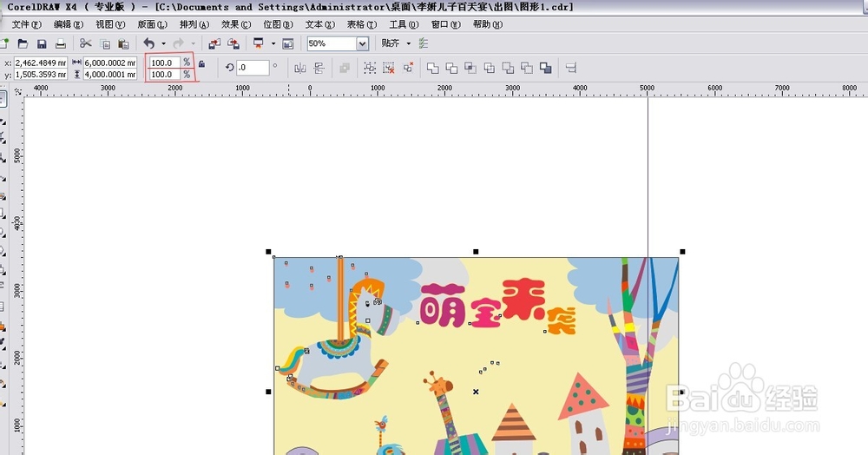Click the greyed-out Redo arrow
868x455 pixels.
coord(178,43)
